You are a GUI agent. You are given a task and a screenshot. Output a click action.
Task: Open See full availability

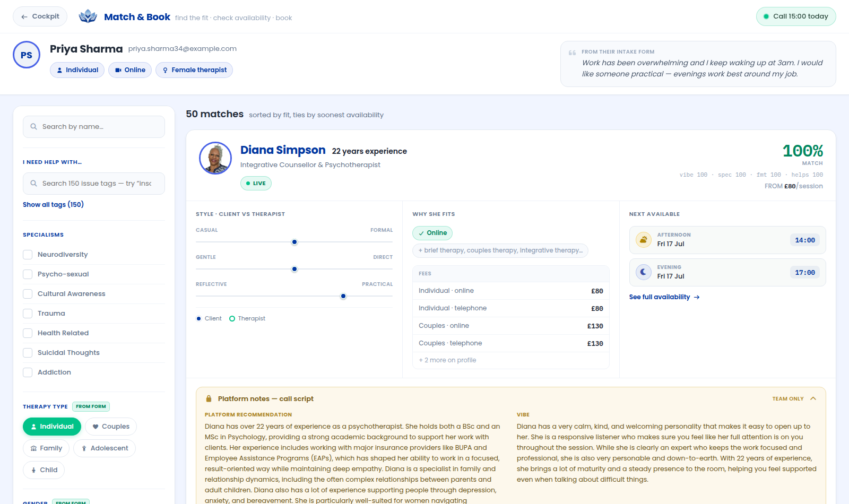pos(664,297)
